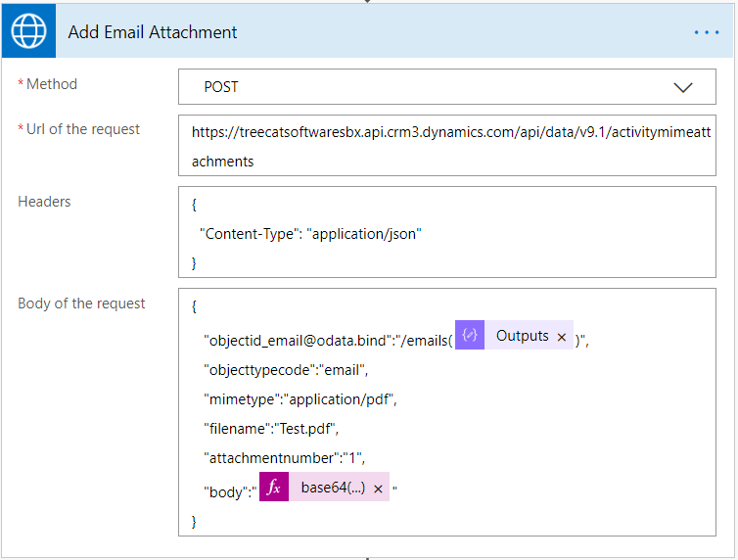Click the Body of the request label

click(81, 303)
